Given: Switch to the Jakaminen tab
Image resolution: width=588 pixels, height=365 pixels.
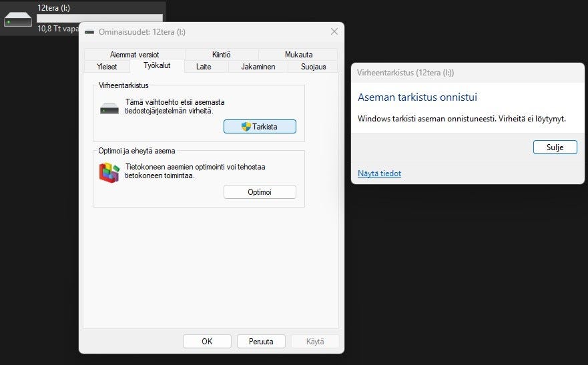Looking at the screenshot, I should pos(258,67).
